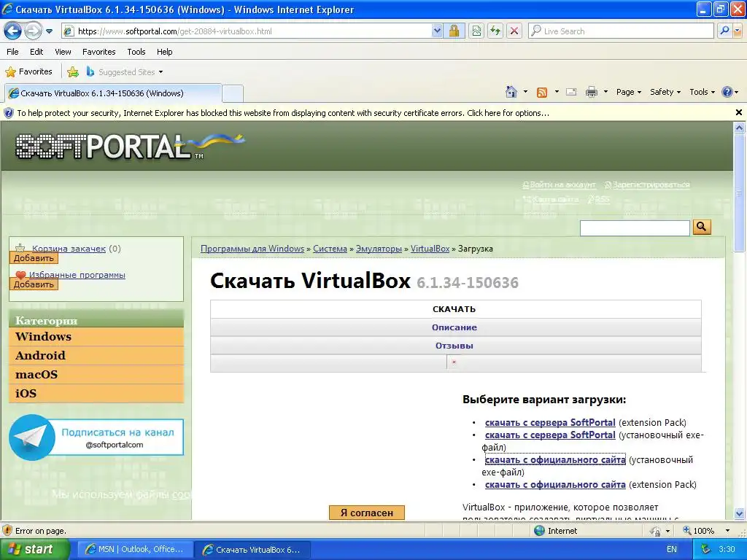This screenshot has height=560, width=747.
Task: Open Избранные программы link
Action: pos(77,275)
